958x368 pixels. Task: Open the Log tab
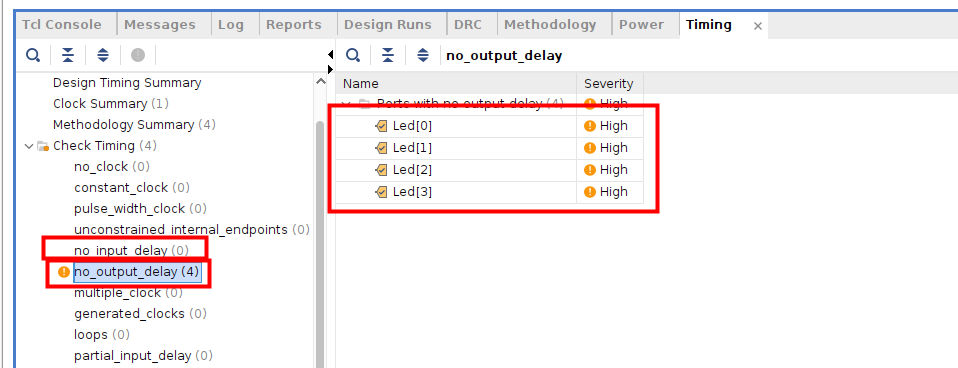(231, 25)
